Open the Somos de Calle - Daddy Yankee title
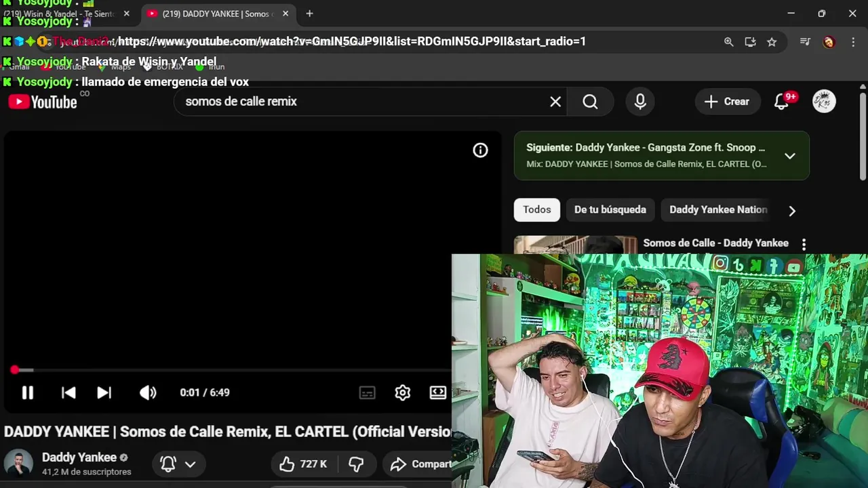The height and width of the screenshot is (488, 868). 715,243
